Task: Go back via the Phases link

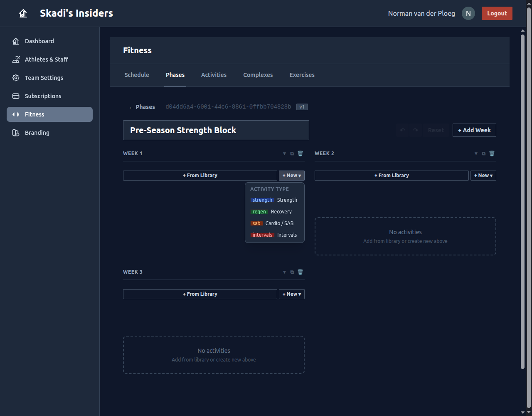Action: pyautogui.click(x=142, y=107)
